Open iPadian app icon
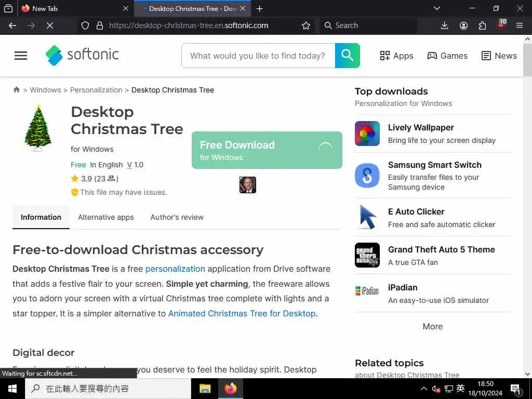Screen dimensions: 532x399 tap(367, 291)
